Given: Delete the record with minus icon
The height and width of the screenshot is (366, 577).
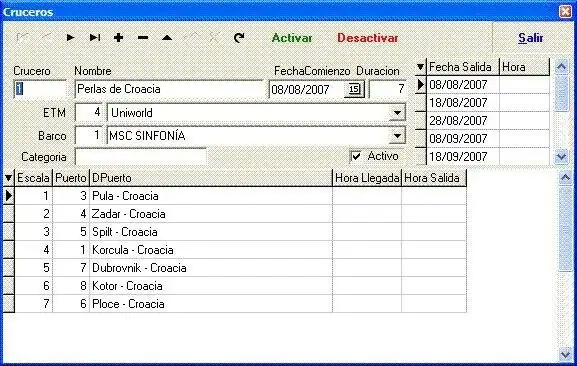Looking at the screenshot, I should (x=143, y=38).
